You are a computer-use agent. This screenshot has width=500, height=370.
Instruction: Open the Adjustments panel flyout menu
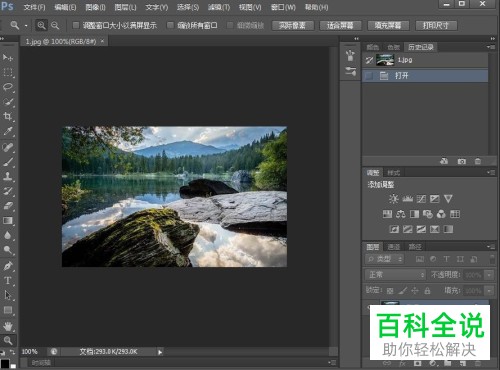(x=490, y=172)
